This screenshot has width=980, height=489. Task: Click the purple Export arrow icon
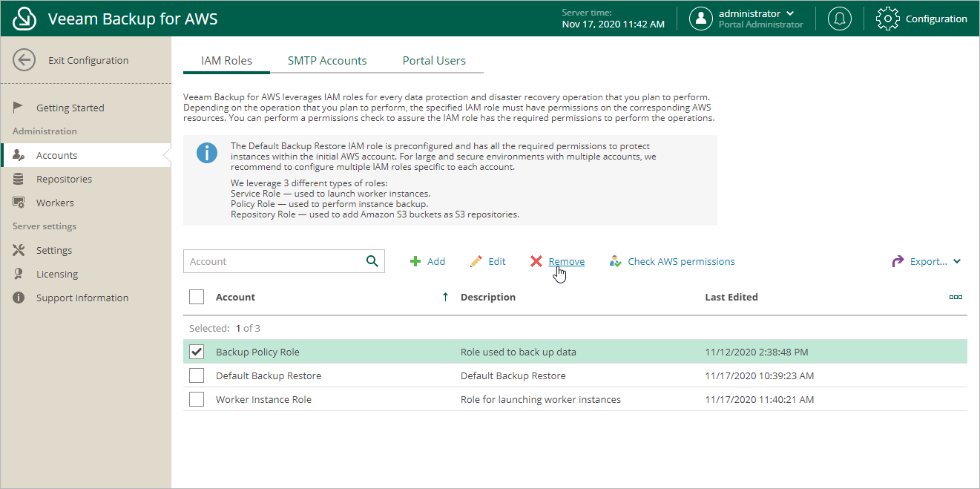(898, 261)
